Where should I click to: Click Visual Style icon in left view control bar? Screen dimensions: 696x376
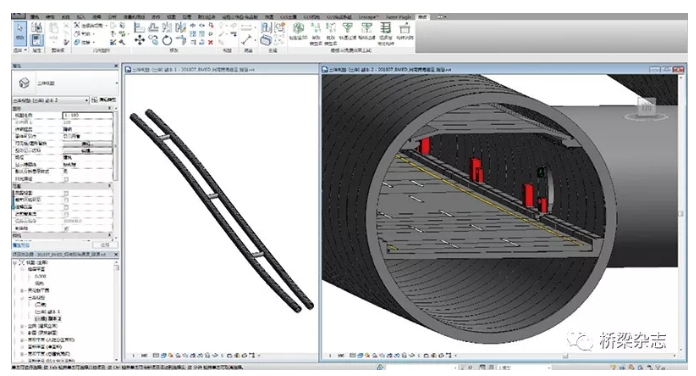pos(163,356)
